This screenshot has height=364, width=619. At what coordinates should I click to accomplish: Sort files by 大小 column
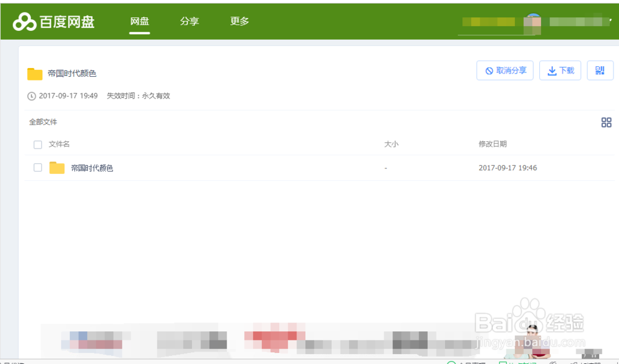tap(391, 144)
